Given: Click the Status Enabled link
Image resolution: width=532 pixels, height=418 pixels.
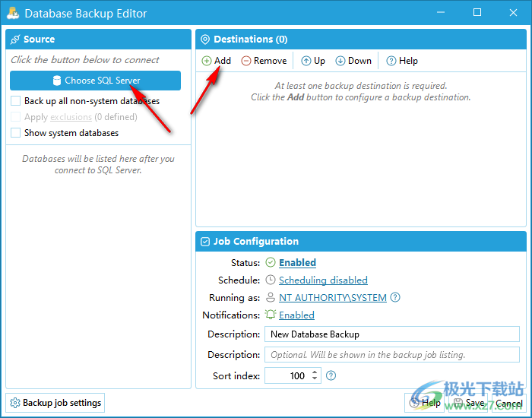Looking at the screenshot, I should coord(297,263).
